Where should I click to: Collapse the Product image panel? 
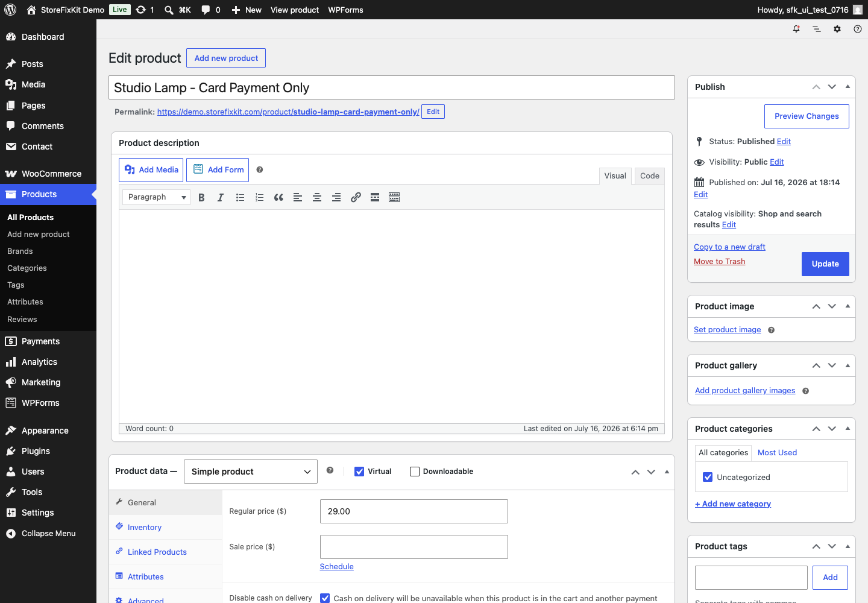tap(848, 306)
